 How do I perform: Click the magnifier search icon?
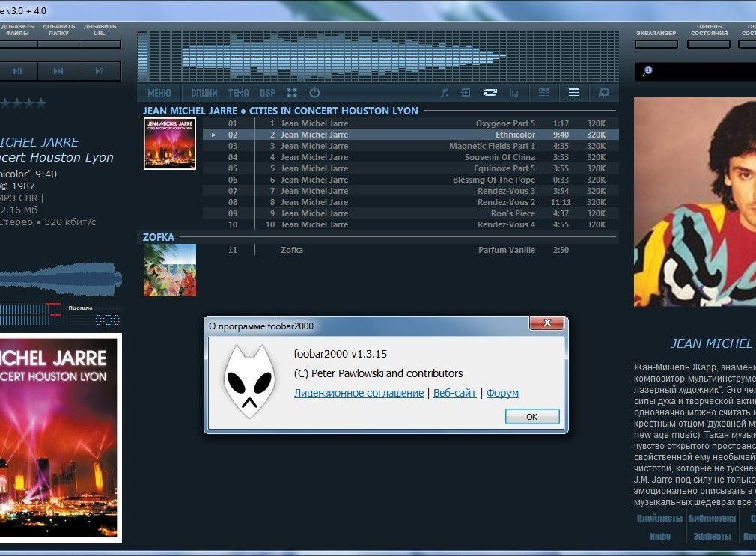point(647,71)
